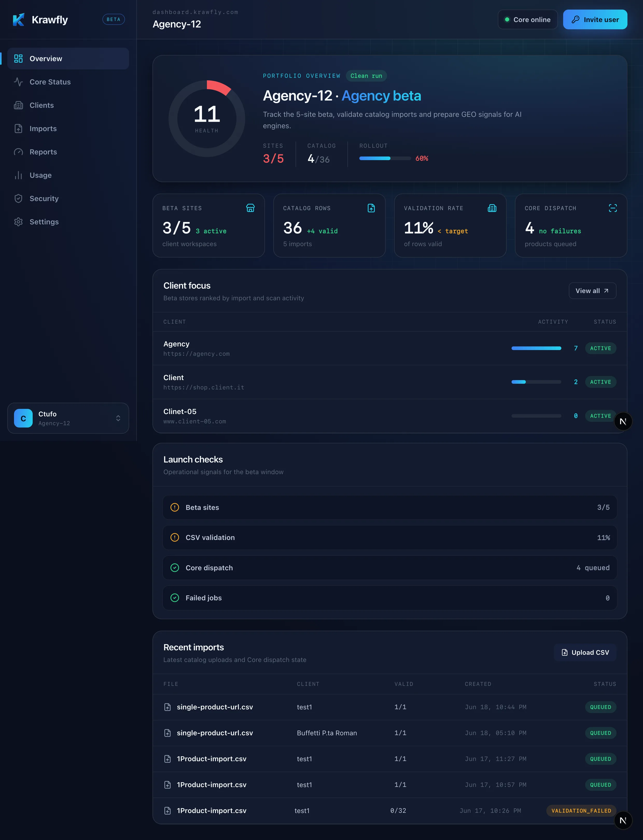Click the Usage bar chart icon

coord(18,175)
